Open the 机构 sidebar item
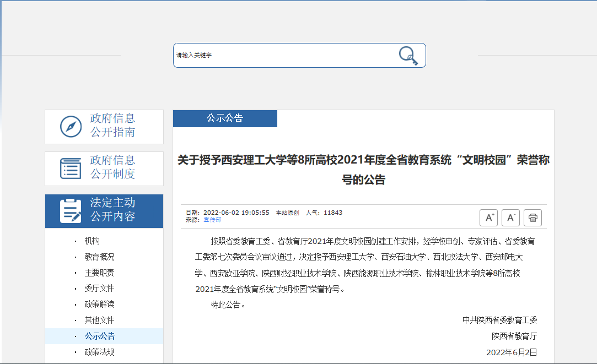The height and width of the screenshot is (364, 597). coord(92,241)
